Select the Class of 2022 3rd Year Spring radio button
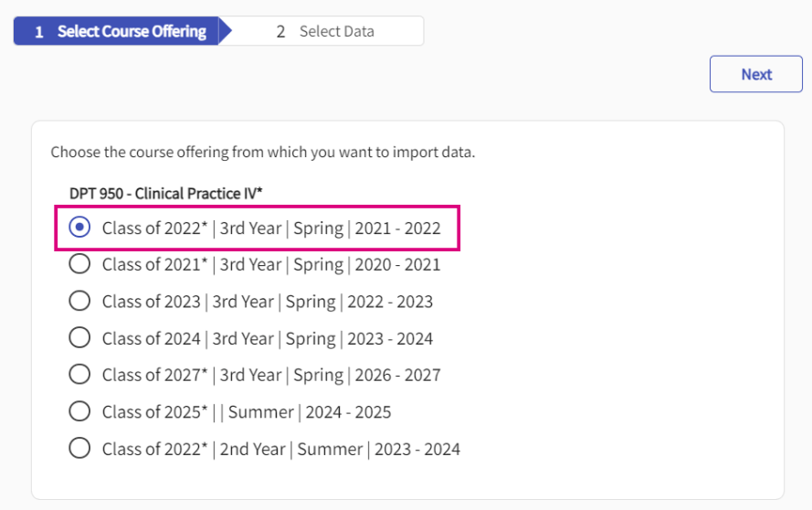This screenshot has height=510, width=812. tap(80, 228)
